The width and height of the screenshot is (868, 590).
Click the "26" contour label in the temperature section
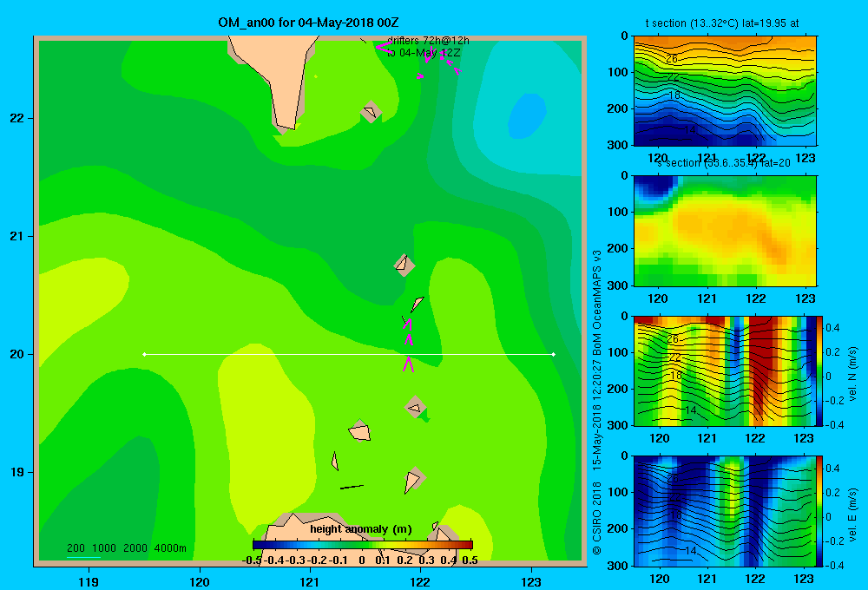pyautogui.click(x=672, y=58)
